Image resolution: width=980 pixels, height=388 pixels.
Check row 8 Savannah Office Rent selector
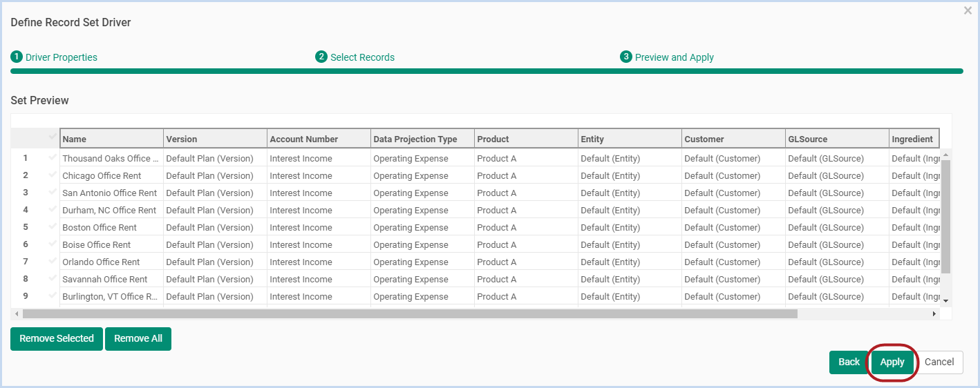pyautogui.click(x=53, y=279)
